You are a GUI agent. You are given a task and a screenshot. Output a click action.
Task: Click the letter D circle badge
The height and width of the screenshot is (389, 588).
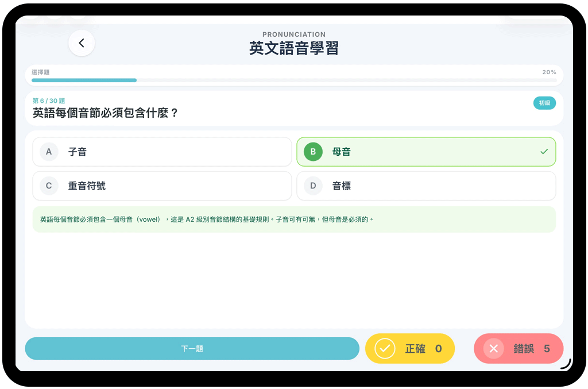pyautogui.click(x=313, y=186)
